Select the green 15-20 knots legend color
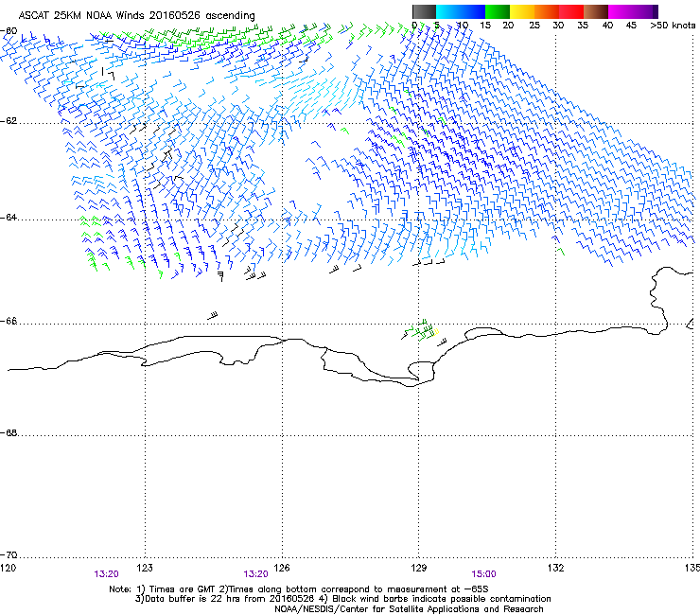 click(498, 11)
